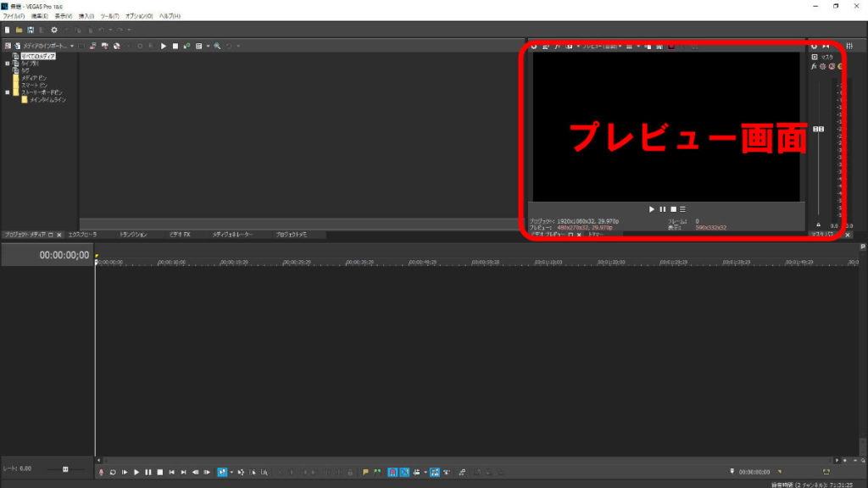Screen dimensions: 868x488
Task: Select the メインタイムライン folder in tree
Action: (47, 99)
